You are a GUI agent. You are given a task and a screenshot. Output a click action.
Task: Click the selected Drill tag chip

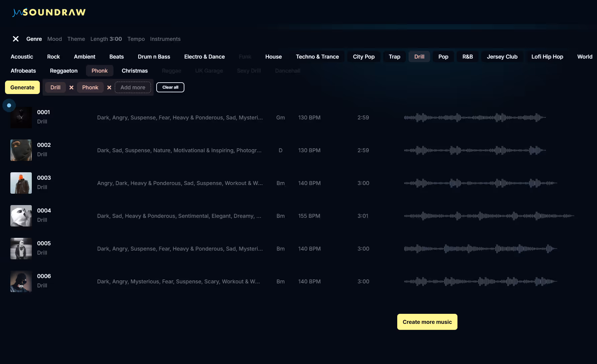coord(56,87)
